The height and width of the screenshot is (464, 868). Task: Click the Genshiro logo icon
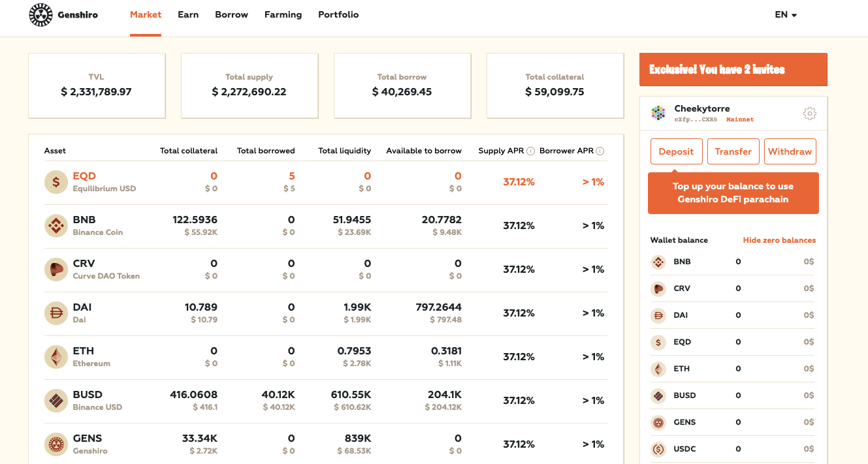point(41,14)
